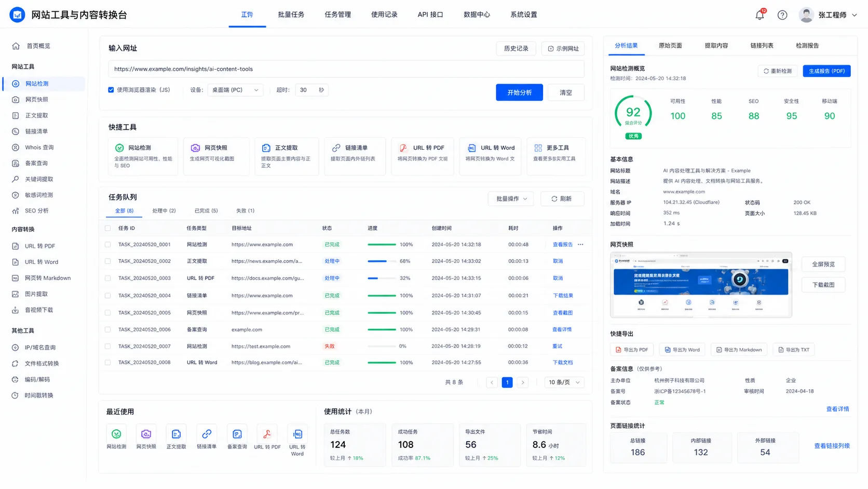The height and width of the screenshot is (489, 868).
Task: Click the 清空 button
Action: pyautogui.click(x=566, y=92)
